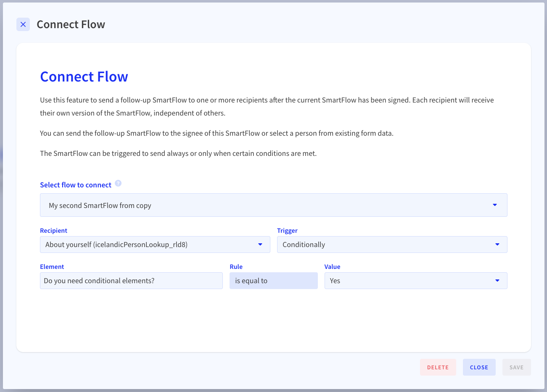Open the Recipient dropdown
This screenshot has width=547, height=392.
(155, 245)
